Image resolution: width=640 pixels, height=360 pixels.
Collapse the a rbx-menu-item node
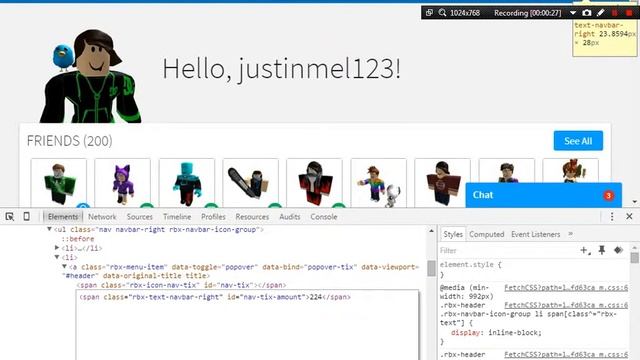click(x=64, y=267)
